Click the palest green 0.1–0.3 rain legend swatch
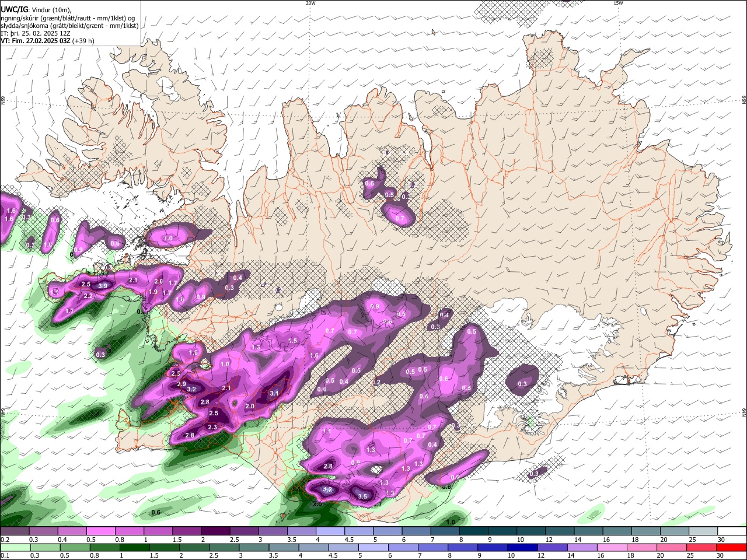The width and height of the screenshot is (747, 560). point(14,547)
